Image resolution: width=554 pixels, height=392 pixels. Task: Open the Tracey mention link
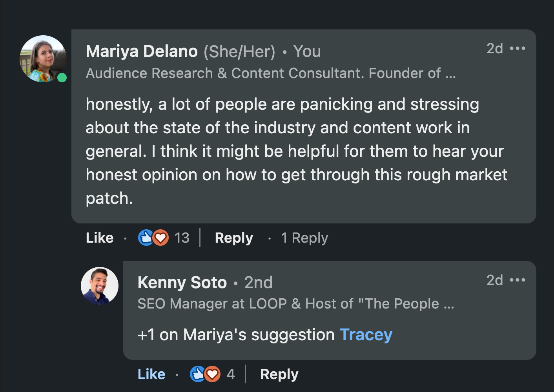(x=366, y=334)
